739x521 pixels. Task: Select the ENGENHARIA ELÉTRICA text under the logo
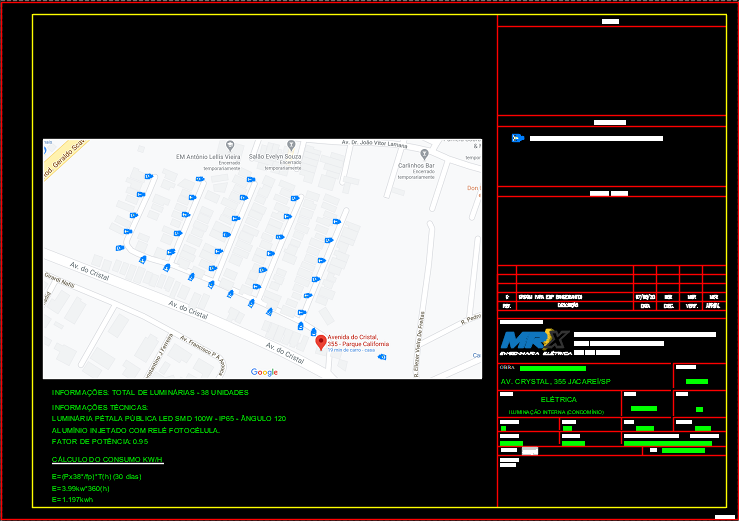pos(537,353)
